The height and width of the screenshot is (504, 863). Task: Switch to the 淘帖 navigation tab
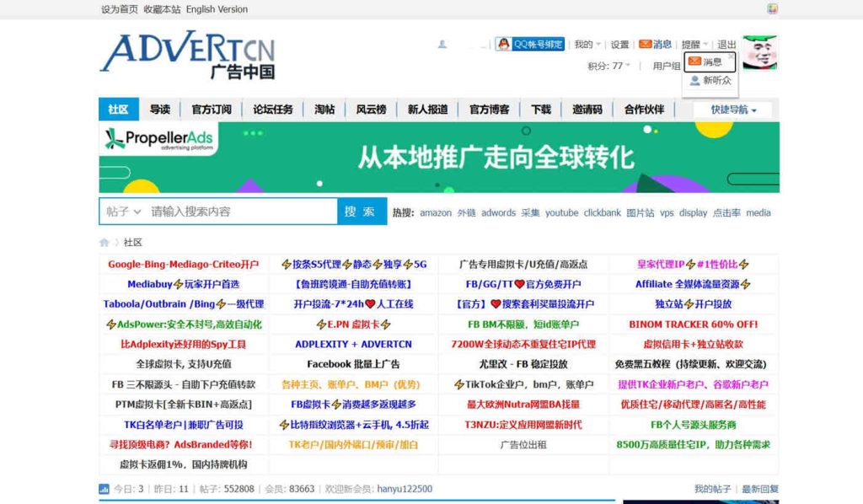coord(323,109)
